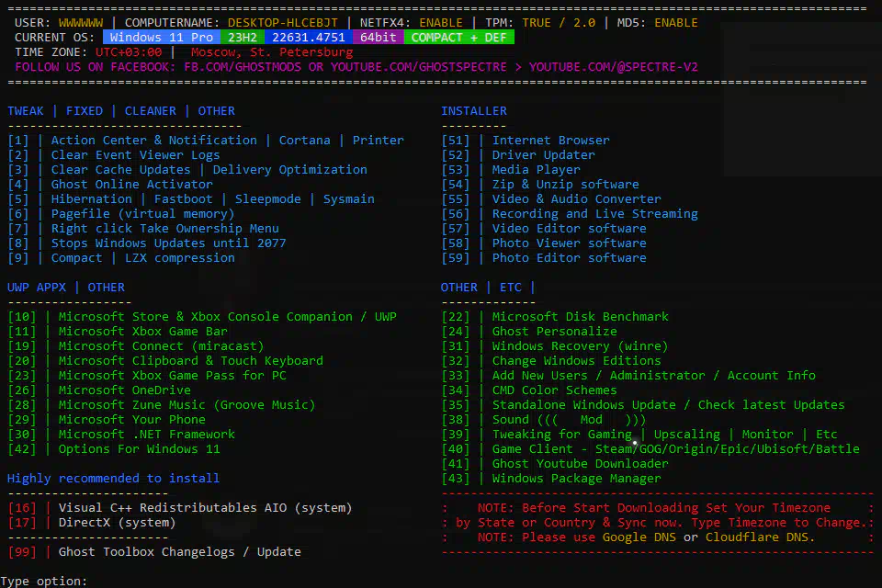Select 'Microsoft Xbox Game Bar' entry
Image resolution: width=882 pixels, height=588 pixels.
[118, 331]
